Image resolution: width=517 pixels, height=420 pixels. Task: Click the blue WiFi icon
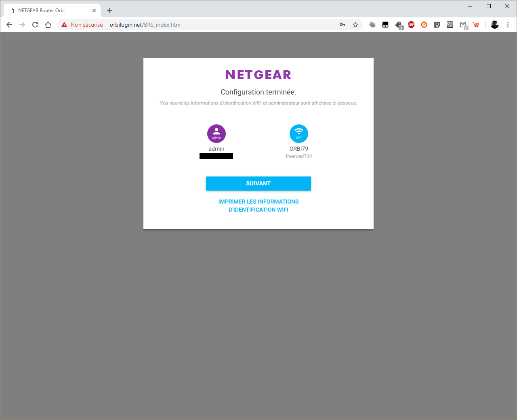tap(299, 134)
